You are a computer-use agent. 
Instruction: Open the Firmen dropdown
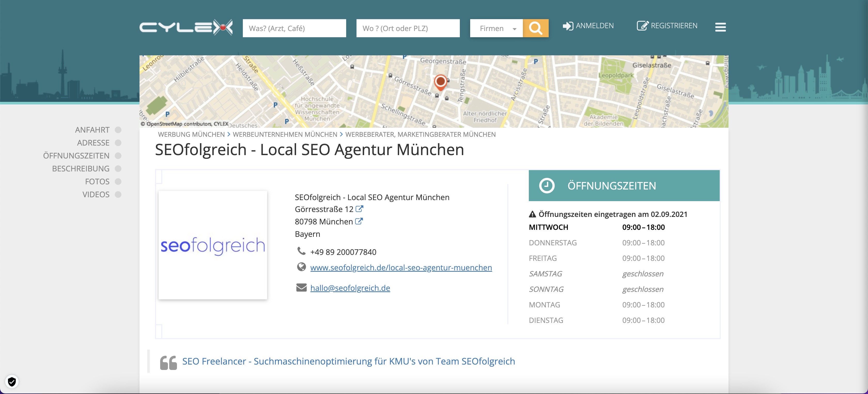pos(496,28)
